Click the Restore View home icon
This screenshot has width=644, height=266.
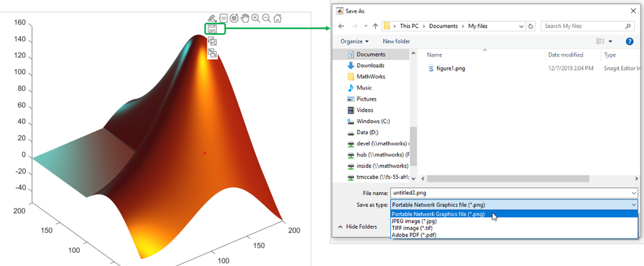point(277,18)
